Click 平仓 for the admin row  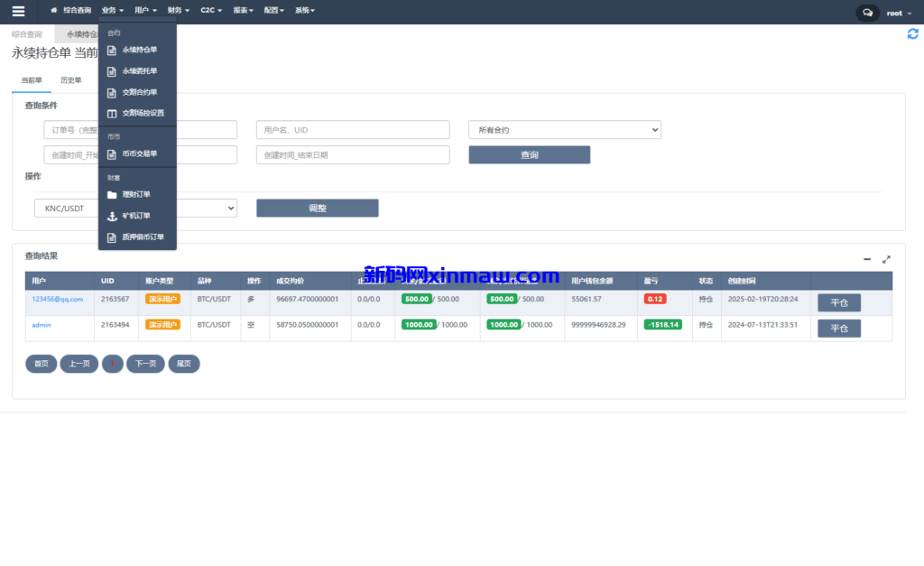(x=838, y=328)
